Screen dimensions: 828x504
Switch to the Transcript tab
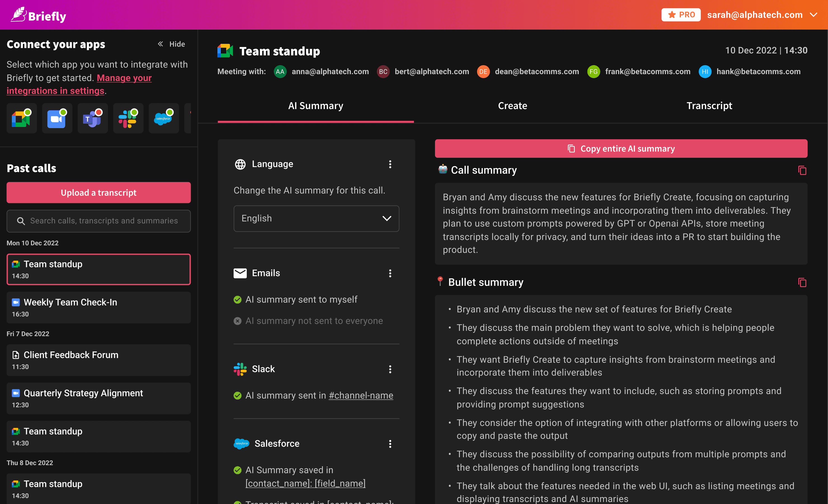pos(709,106)
